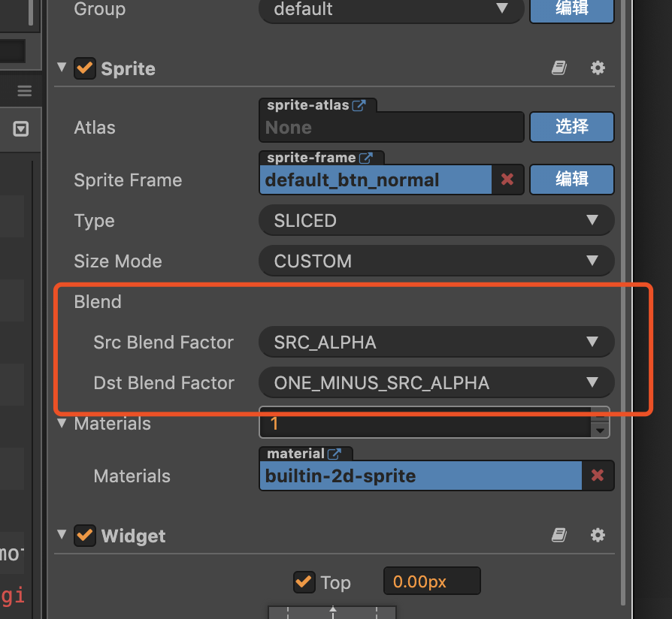Open Sprite component help documentation icon
Image resolution: width=672 pixels, height=619 pixels.
558,68
